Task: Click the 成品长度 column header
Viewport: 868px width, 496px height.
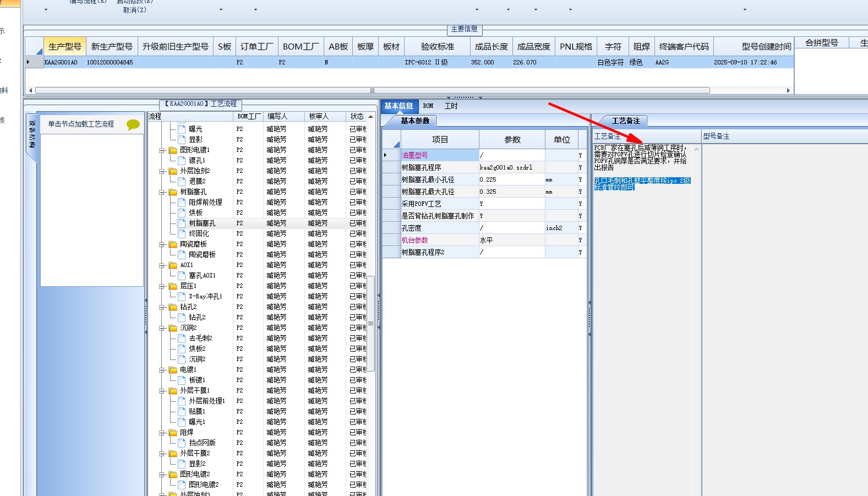Action: (492, 47)
